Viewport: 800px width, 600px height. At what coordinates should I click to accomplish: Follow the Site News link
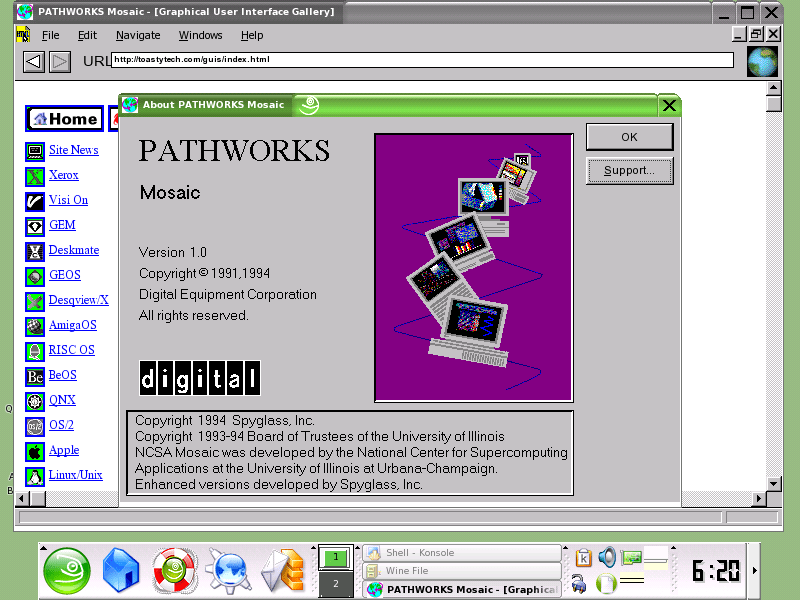tap(72, 150)
